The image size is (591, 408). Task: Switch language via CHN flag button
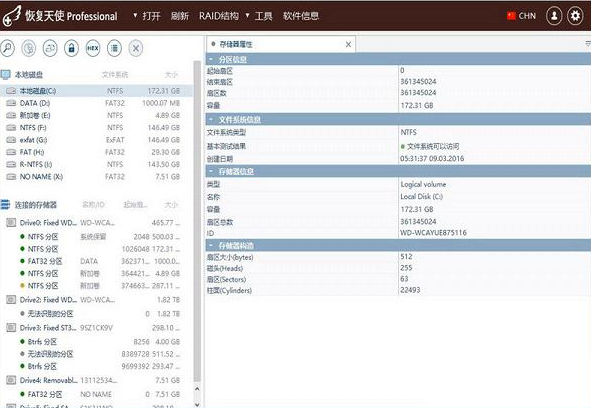[522, 16]
